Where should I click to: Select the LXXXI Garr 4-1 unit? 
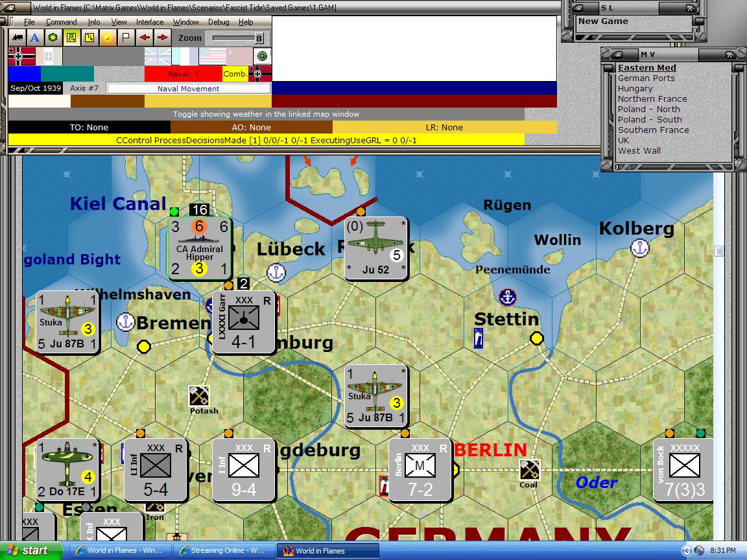click(243, 322)
